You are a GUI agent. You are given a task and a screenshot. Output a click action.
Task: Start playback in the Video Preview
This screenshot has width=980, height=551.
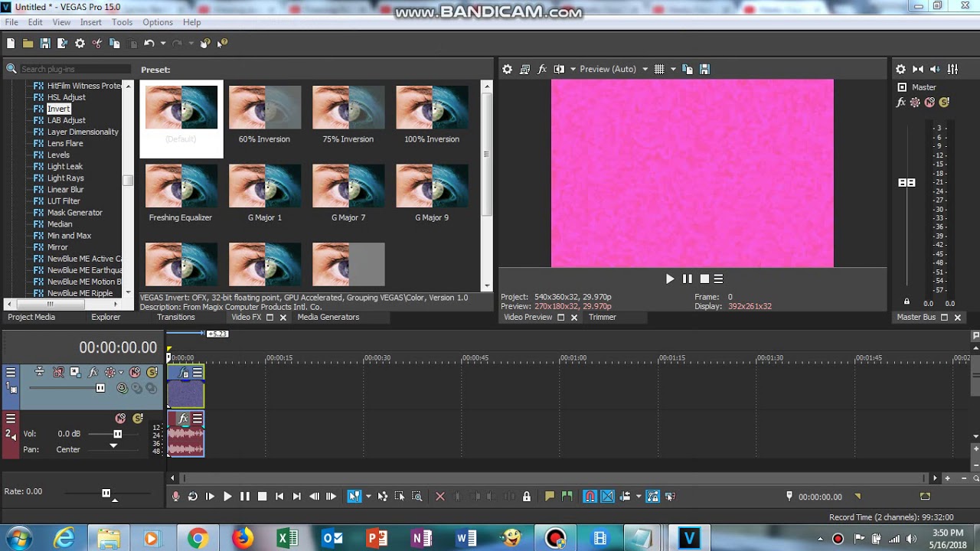670,279
